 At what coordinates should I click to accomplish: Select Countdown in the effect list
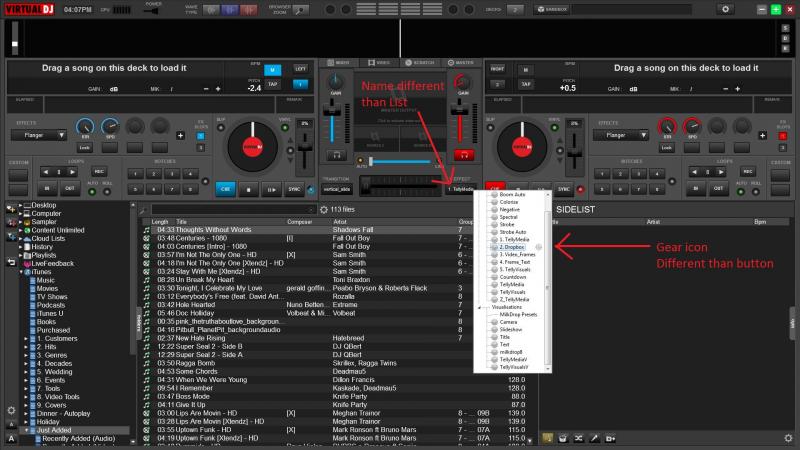513,277
